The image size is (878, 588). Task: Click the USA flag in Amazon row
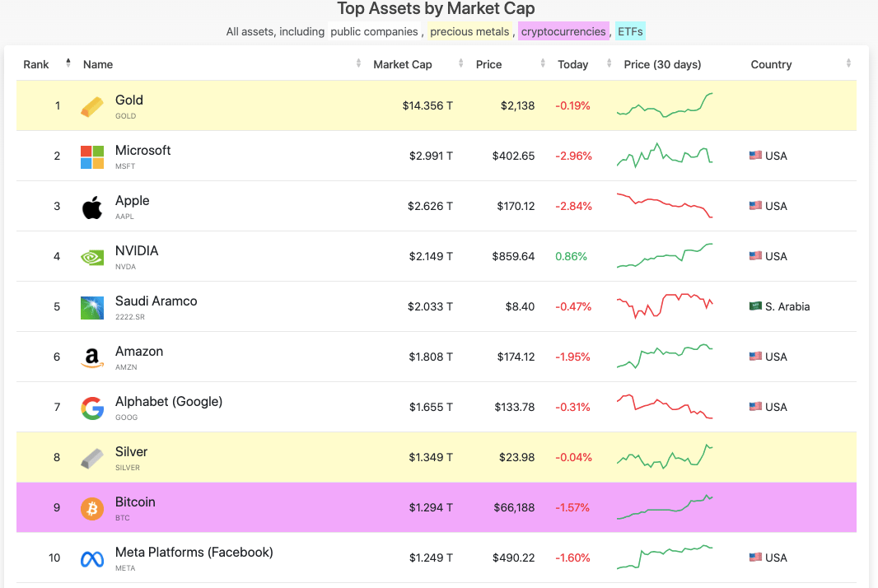tap(755, 356)
